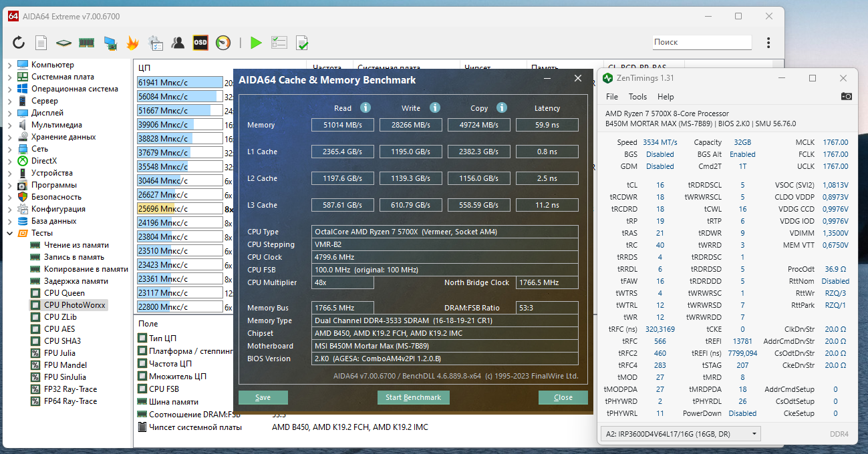Select the База данных tree item
Screen dimensions: 868x454
[53, 221]
